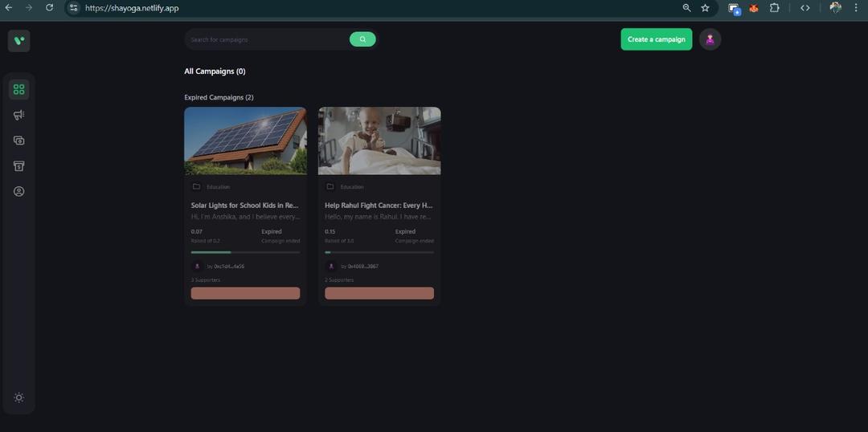Toggle the light/dark theme sun icon
Screen dimensions: 868x432
point(18,397)
